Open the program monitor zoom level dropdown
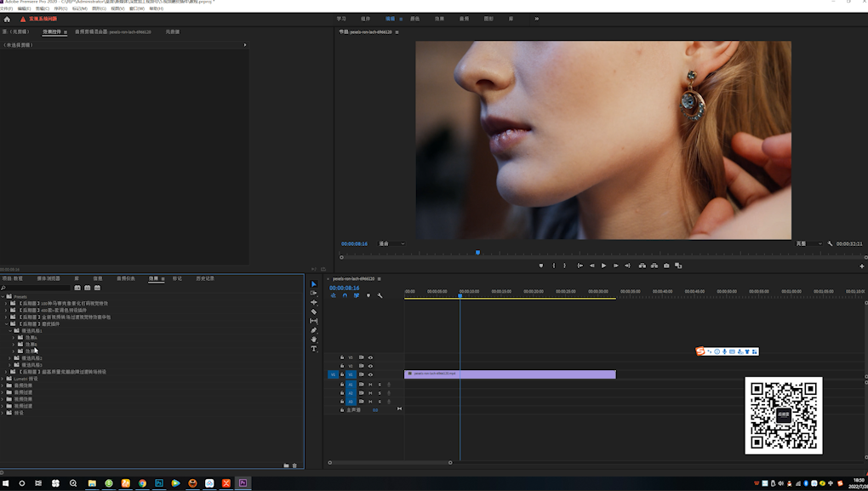Screen dimensions: 868x491 pyautogui.click(x=391, y=243)
